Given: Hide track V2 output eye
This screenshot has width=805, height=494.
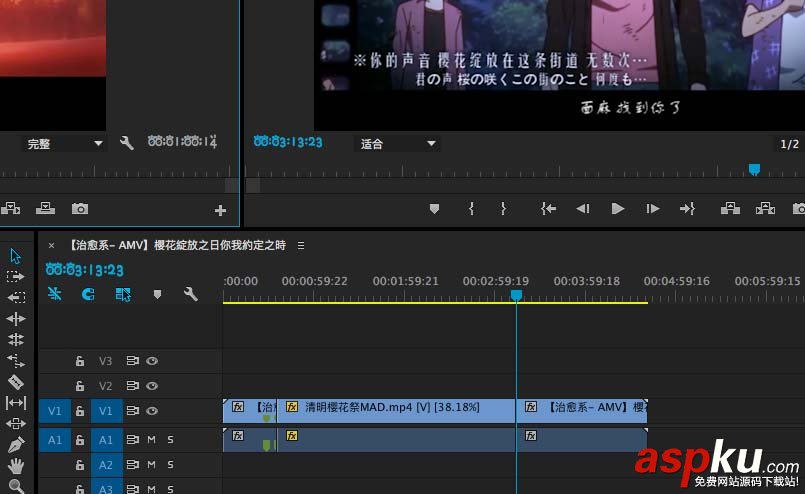Looking at the screenshot, I should [x=152, y=386].
